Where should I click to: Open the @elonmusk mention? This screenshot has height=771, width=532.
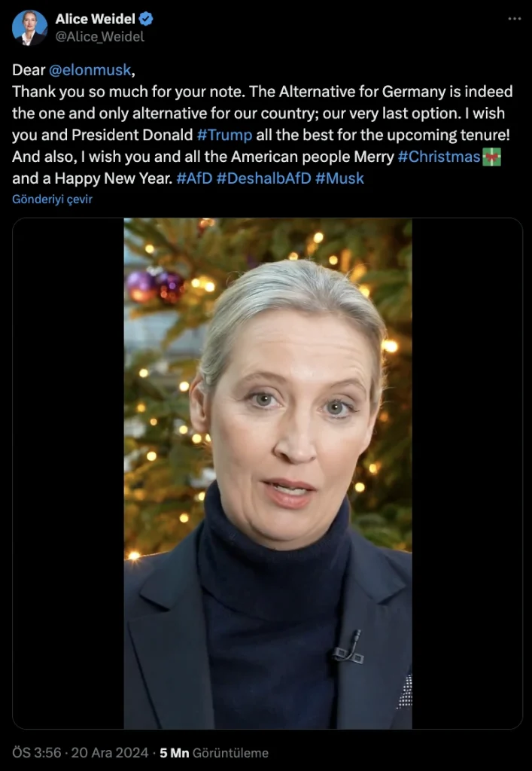point(90,70)
